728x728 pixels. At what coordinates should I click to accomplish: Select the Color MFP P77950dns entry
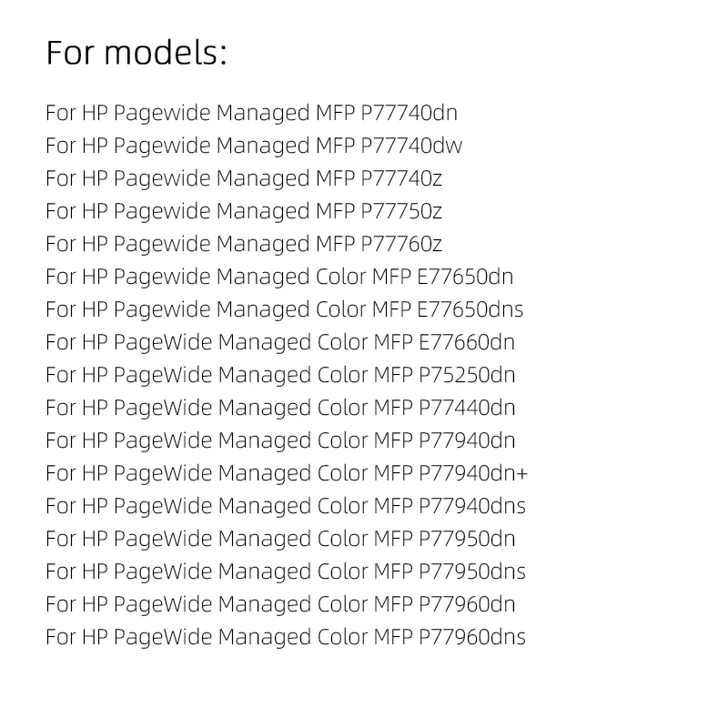(x=285, y=572)
